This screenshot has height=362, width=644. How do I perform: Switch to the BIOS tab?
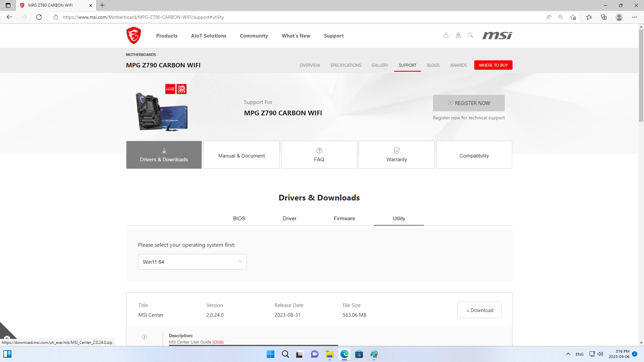pos(239,218)
